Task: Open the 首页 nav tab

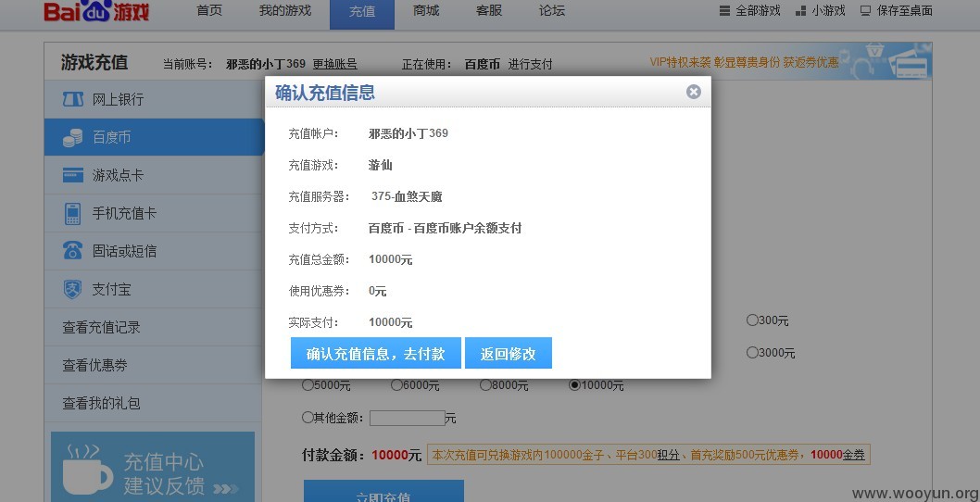Action: point(209,10)
